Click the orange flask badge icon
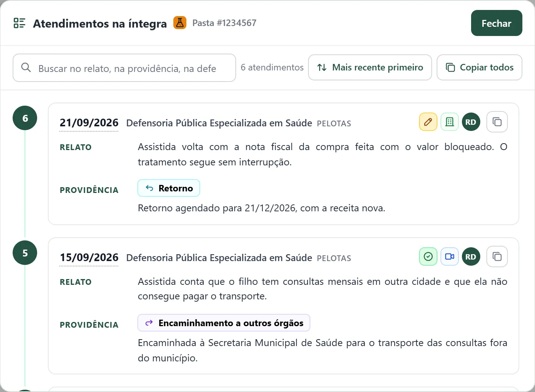This screenshot has height=392, width=535. tap(180, 23)
